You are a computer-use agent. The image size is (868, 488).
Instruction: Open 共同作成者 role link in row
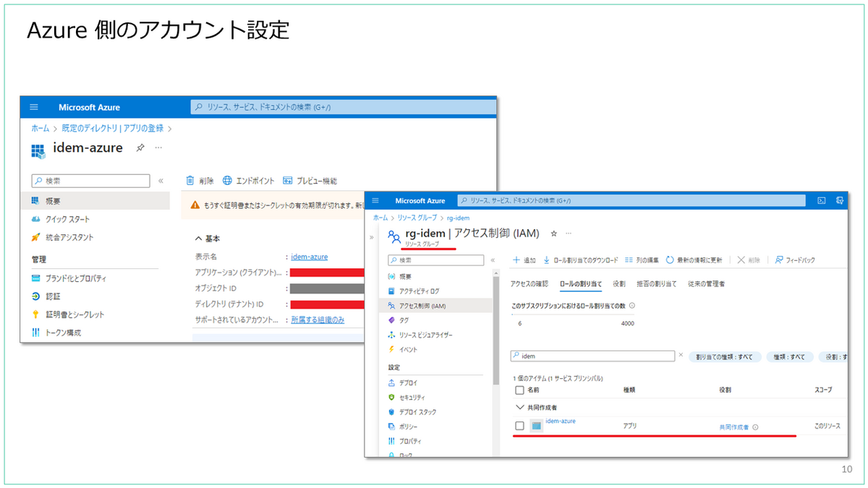[734, 427]
